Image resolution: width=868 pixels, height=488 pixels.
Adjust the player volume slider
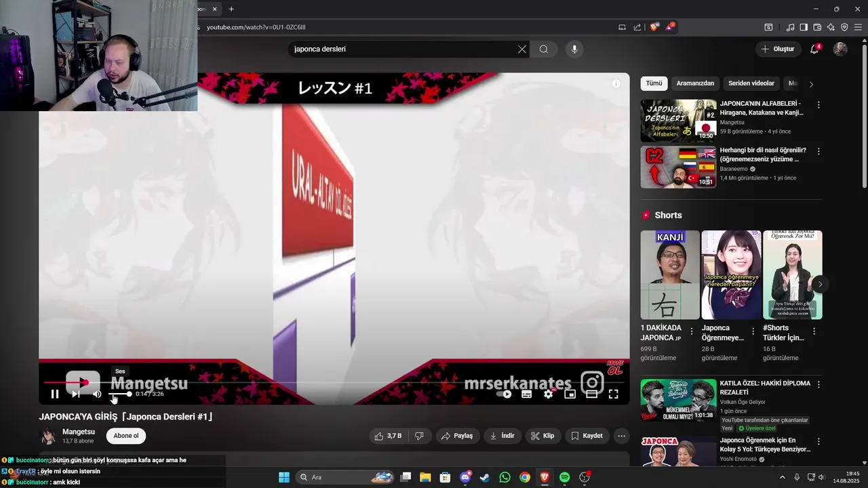coord(120,394)
